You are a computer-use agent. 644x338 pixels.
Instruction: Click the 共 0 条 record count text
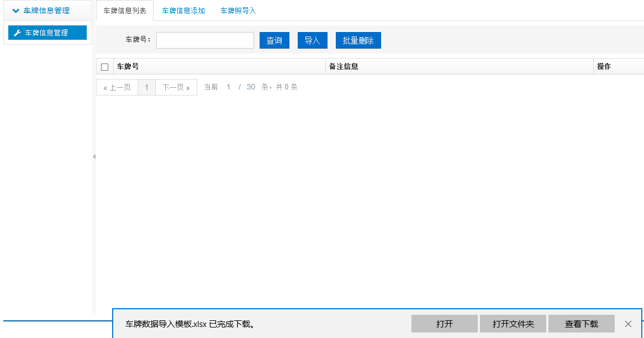point(287,87)
